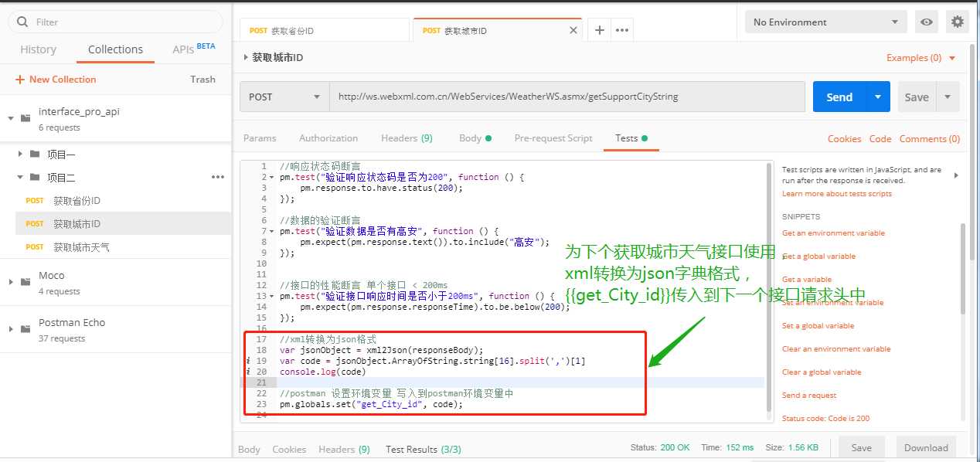Screen dimensions: 980x462
Task: Insert the Send a request snippet
Action: (809, 395)
